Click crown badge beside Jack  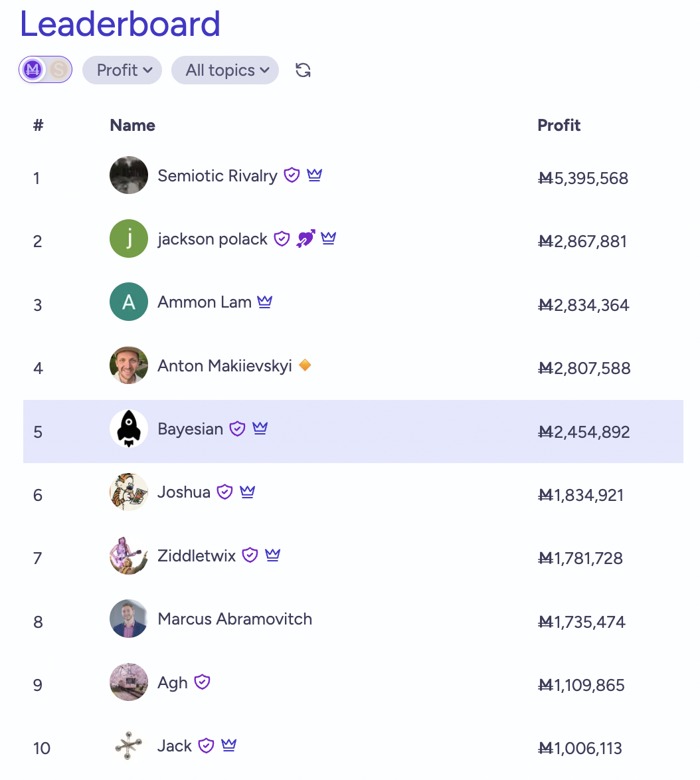point(229,745)
